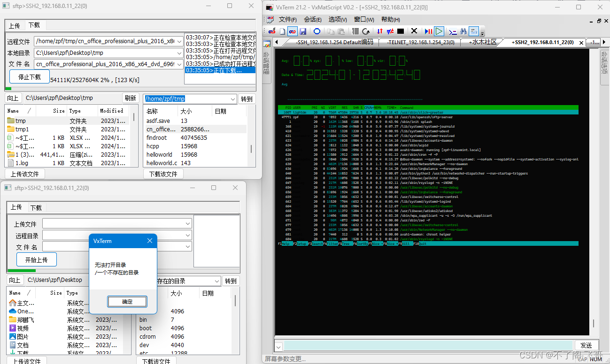The image size is (610, 364).
Task: Select the tmp1 folder icon in local list
Action: 11,129
